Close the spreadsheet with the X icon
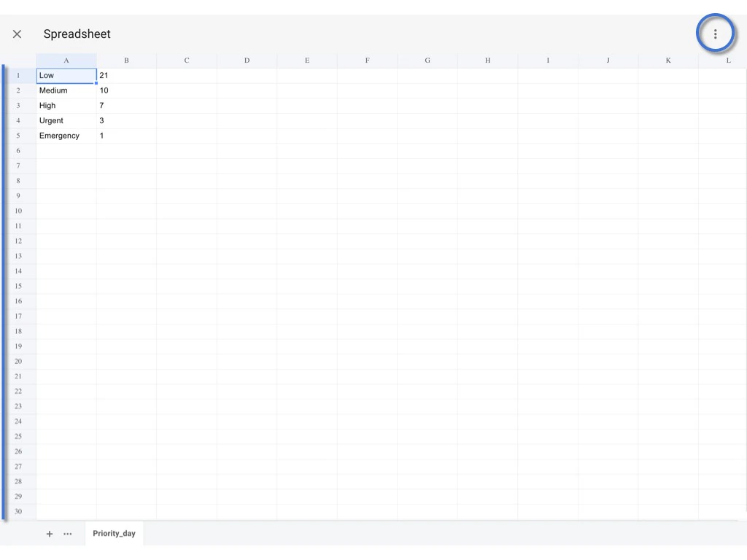747x560 pixels. (x=17, y=34)
